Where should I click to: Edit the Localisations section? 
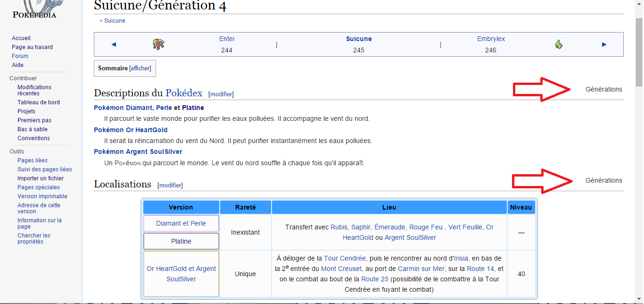pyautogui.click(x=170, y=185)
